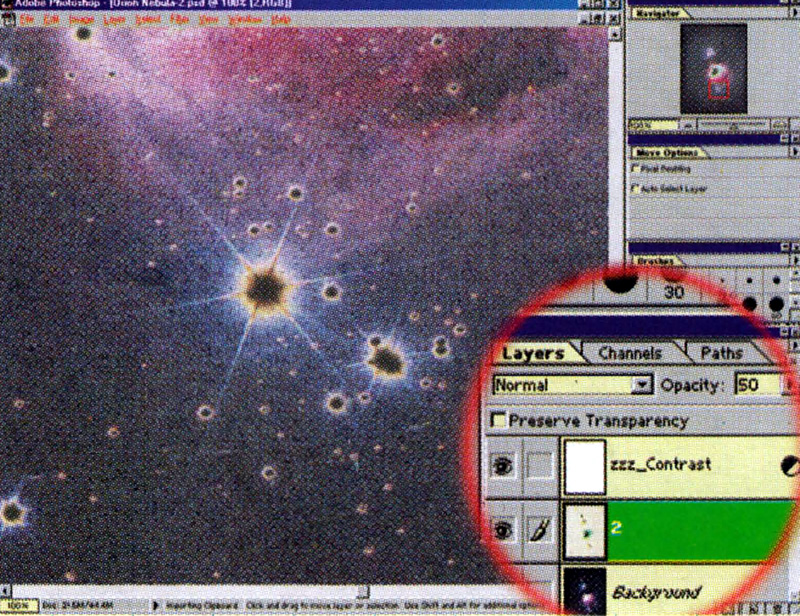Open the Help menu
The height and width of the screenshot is (616, 800).
tap(280, 20)
